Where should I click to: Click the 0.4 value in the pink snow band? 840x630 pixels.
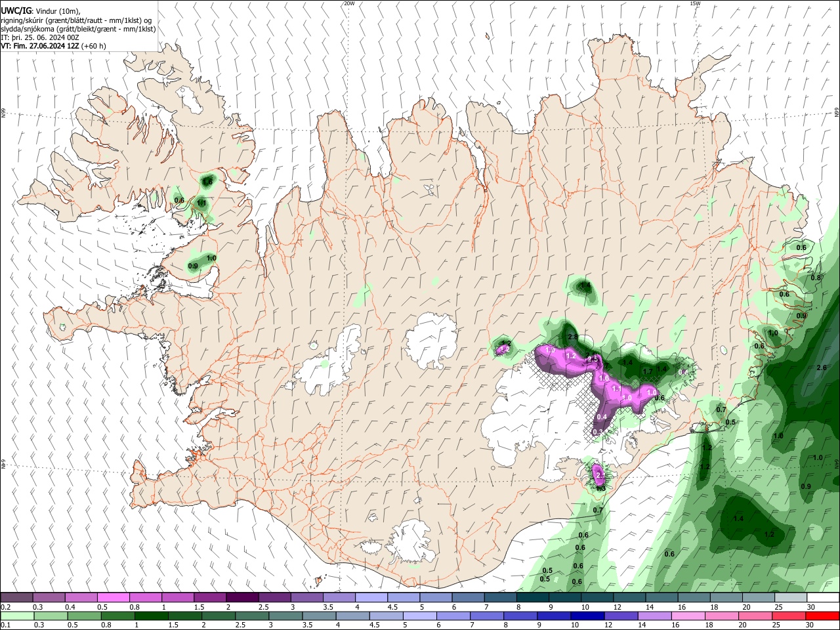602,417
